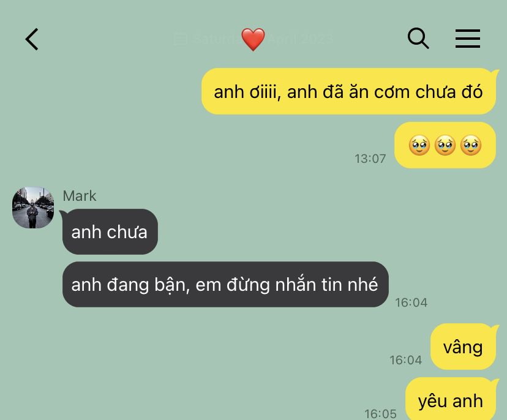Tap the back arrow icon

pyautogui.click(x=32, y=39)
